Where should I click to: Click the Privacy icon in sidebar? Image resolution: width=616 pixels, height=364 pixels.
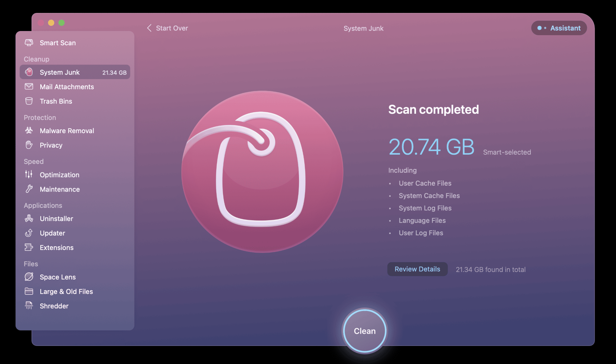[29, 144]
